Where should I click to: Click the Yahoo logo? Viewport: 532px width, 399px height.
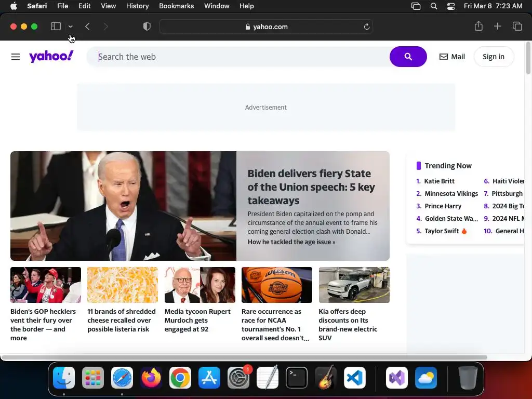tap(51, 56)
